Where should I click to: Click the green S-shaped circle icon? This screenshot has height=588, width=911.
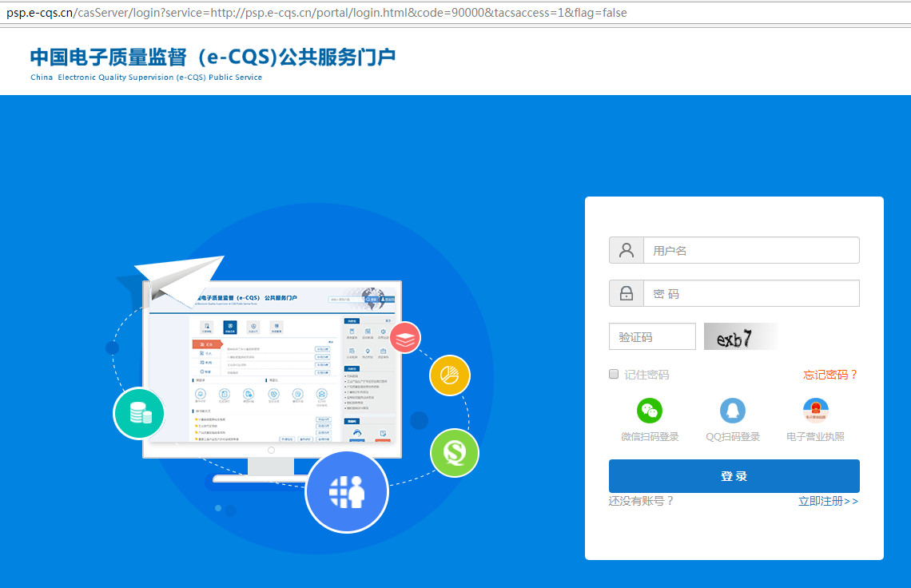pos(455,453)
